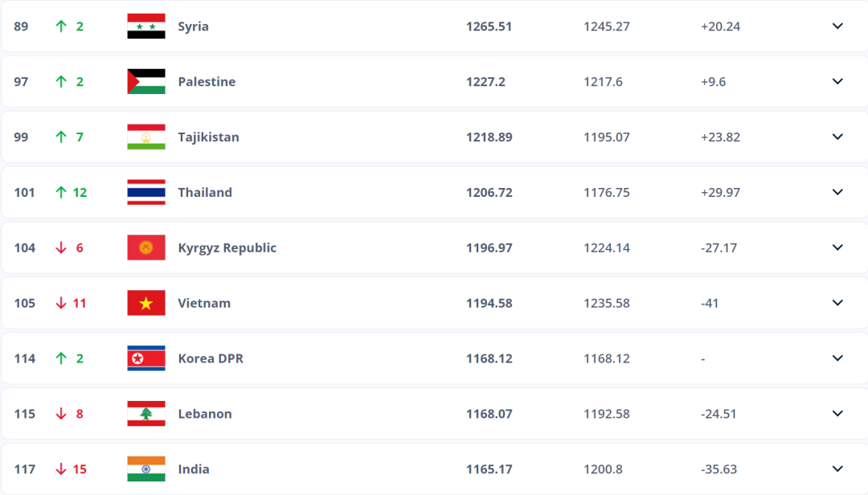The height and width of the screenshot is (495, 868).
Task: Open the Lebanon row dropdown chevron
Action: pyautogui.click(x=837, y=414)
